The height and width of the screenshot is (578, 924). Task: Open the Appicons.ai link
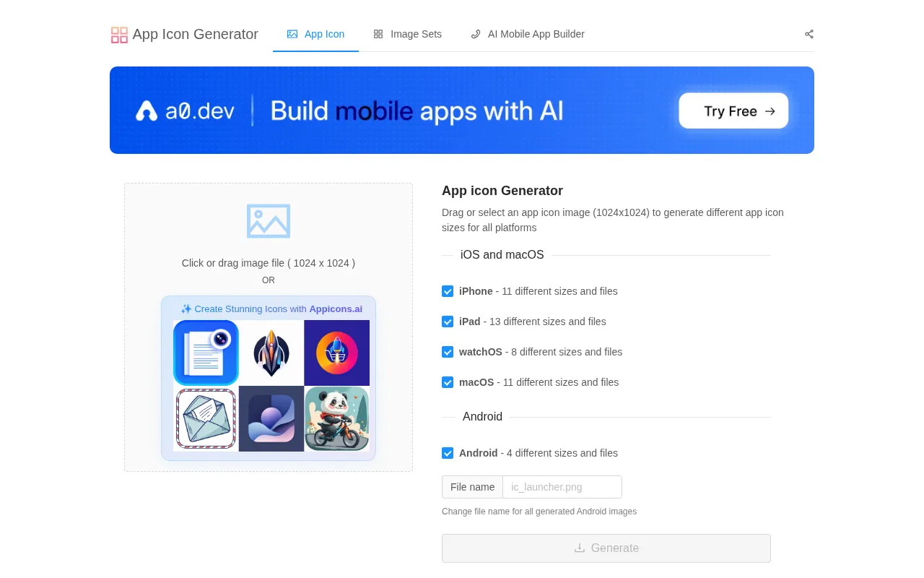pos(336,309)
